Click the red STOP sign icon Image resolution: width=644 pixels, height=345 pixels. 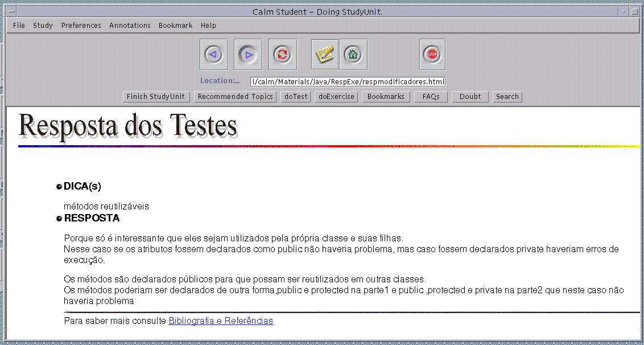click(432, 55)
